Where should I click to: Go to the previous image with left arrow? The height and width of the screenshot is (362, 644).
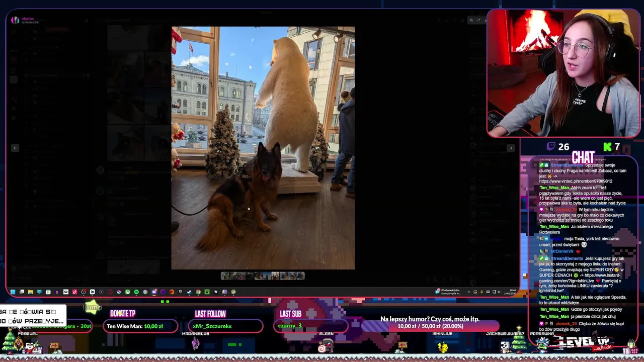pos(15,148)
